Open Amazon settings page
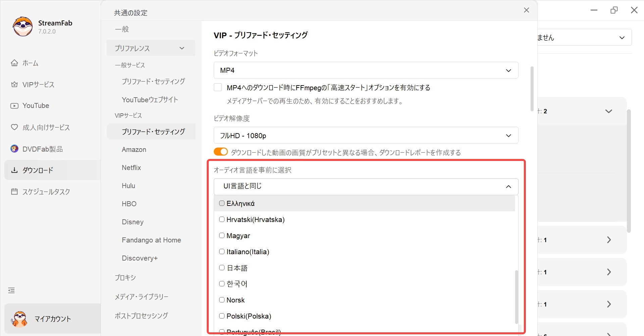This screenshot has width=644, height=336. point(134,150)
